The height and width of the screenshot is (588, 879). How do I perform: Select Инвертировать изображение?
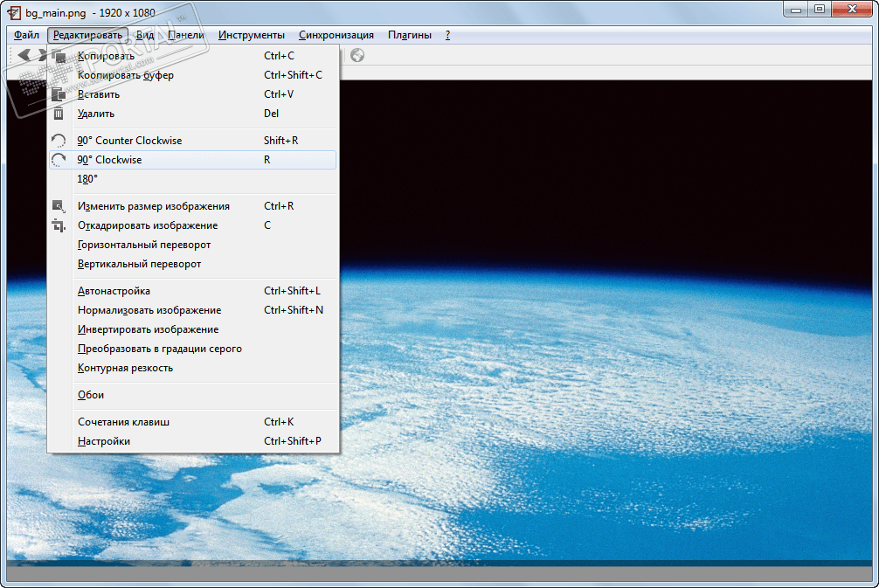(148, 329)
